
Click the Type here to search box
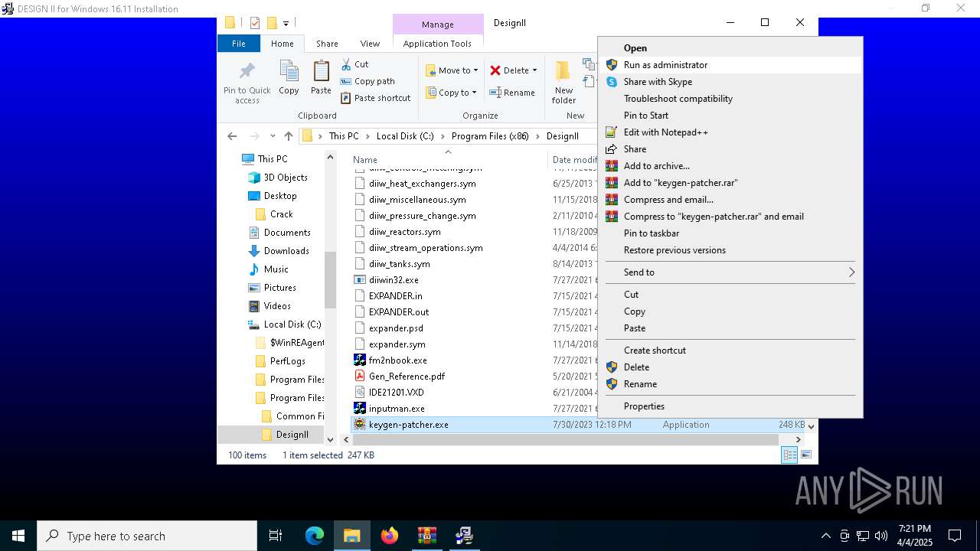(147, 536)
